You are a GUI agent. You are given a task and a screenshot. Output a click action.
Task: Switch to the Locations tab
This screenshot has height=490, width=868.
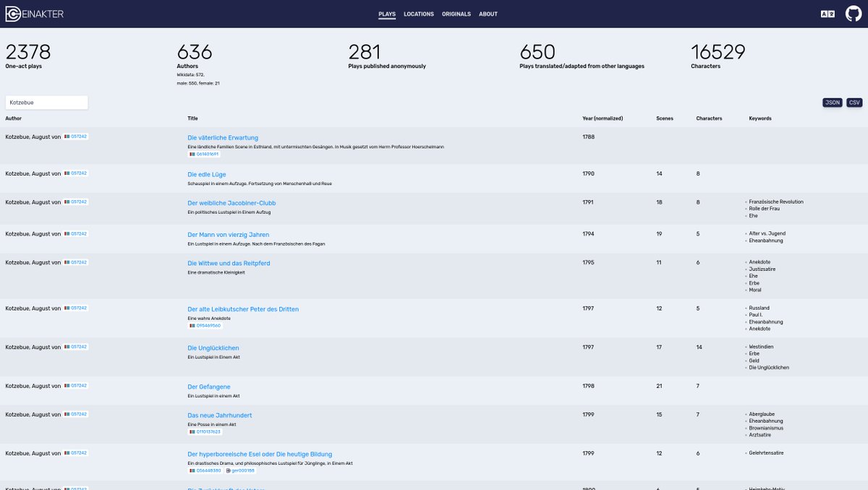point(419,14)
